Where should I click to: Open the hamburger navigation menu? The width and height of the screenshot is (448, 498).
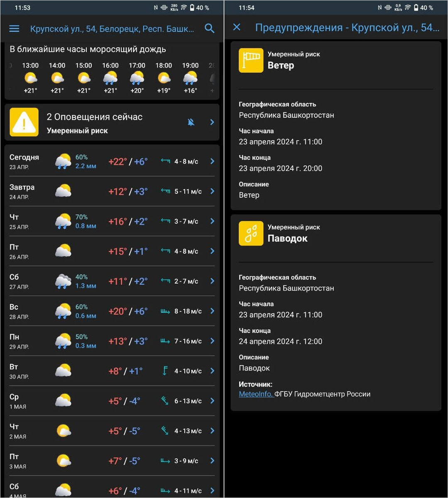point(14,29)
